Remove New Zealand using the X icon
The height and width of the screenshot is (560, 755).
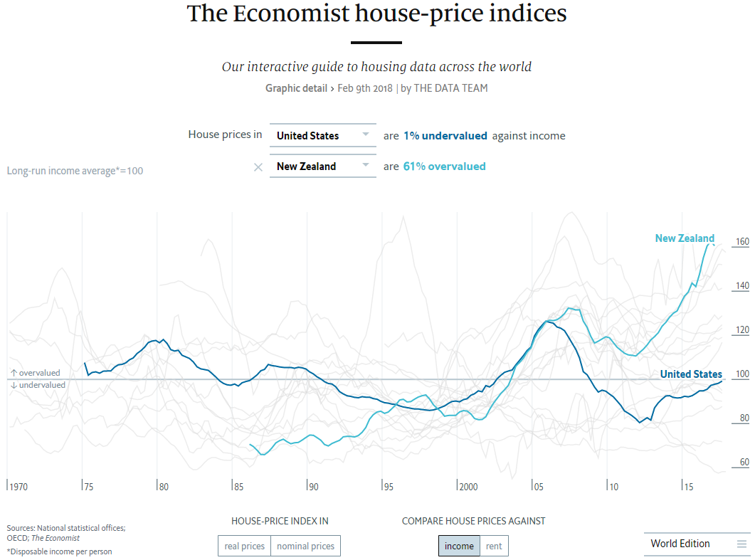tap(258, 167)
